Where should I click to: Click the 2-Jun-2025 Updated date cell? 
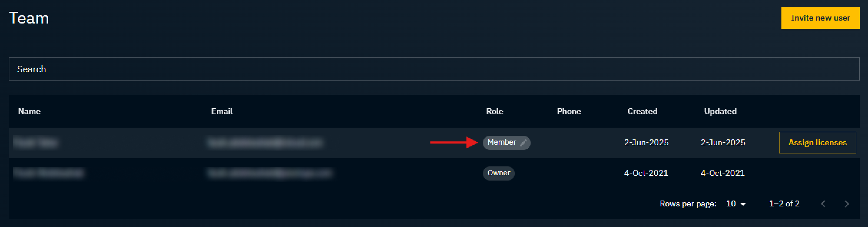click(x=723, y=143)
